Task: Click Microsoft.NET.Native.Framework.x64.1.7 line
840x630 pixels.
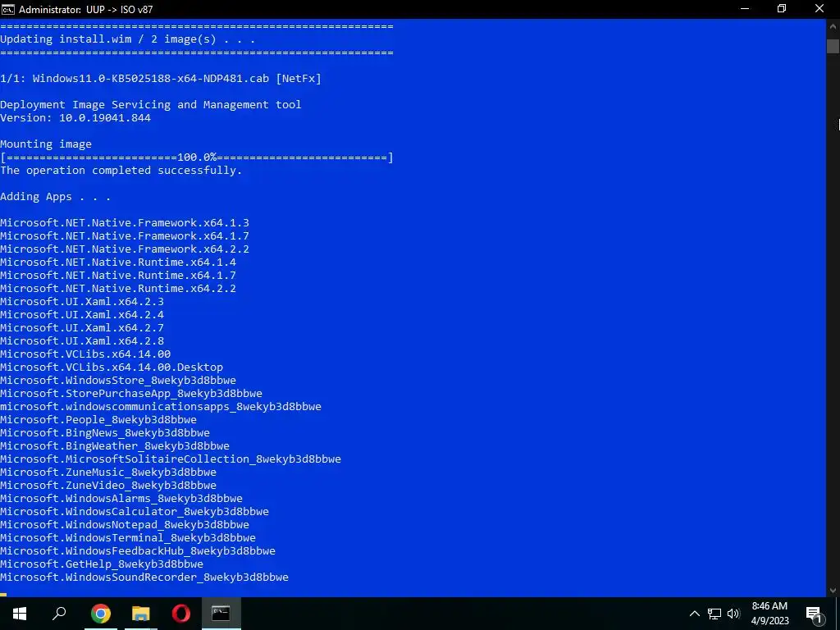Action: [125, 235]
